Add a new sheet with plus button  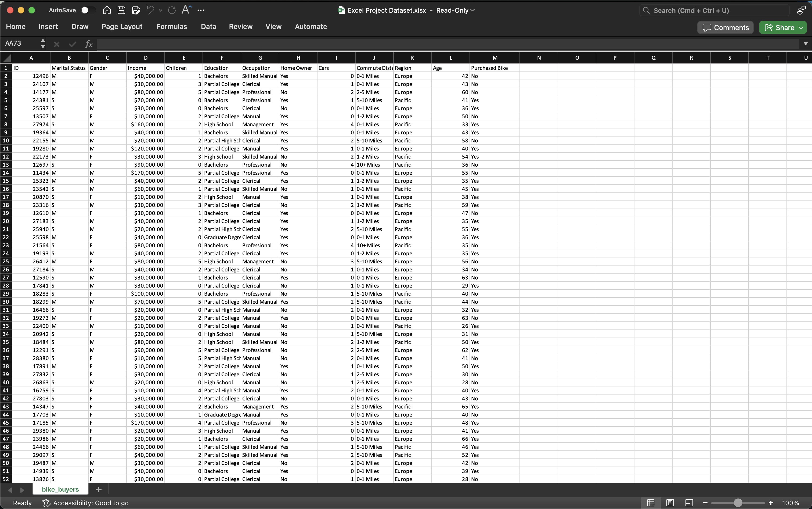(x=99, y=489)
